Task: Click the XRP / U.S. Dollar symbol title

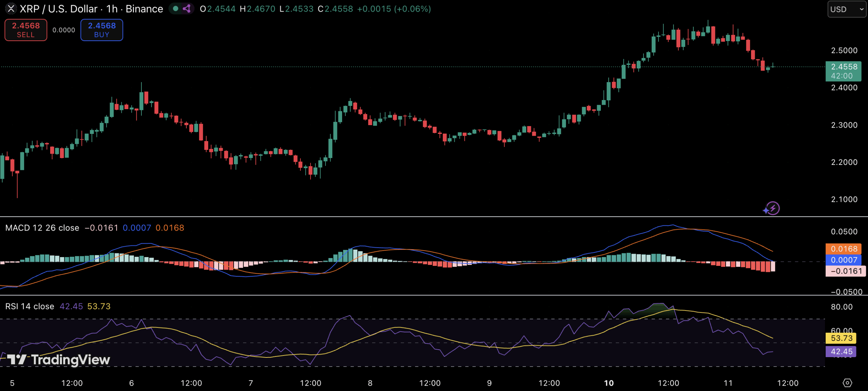Action: click(58, 9)
